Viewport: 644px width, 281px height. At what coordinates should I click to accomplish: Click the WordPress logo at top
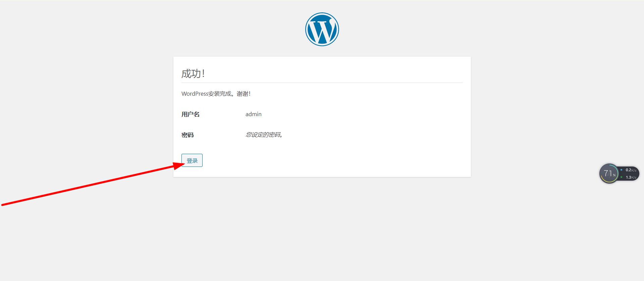click(322, 29)
